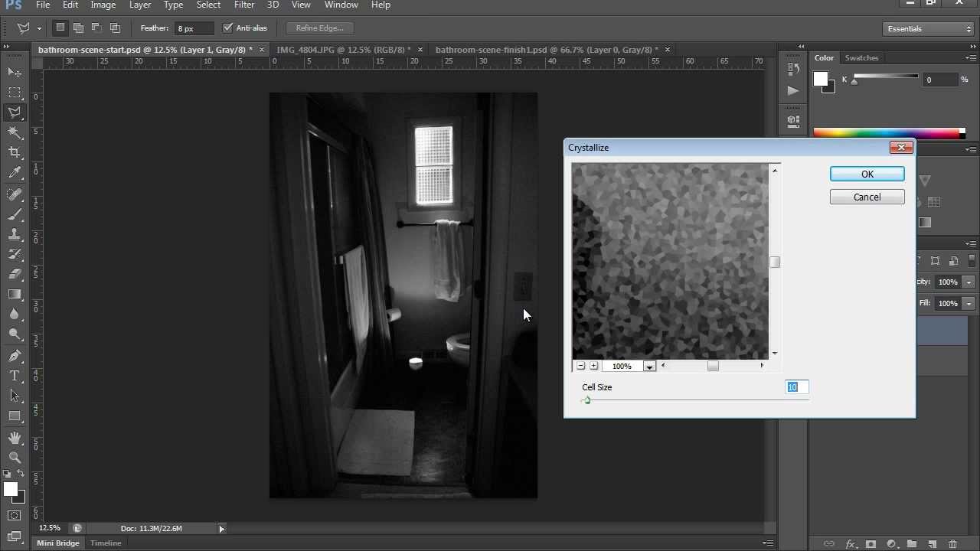Create new group folder icon
This screenshot has width=980, height=551.
[x=911, y=544]
